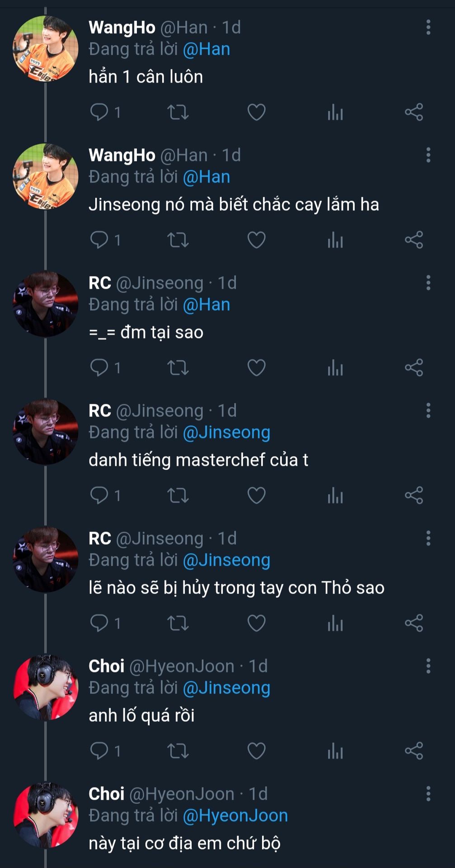Open more options on "anh lố quá rồi"

[428, 666]
